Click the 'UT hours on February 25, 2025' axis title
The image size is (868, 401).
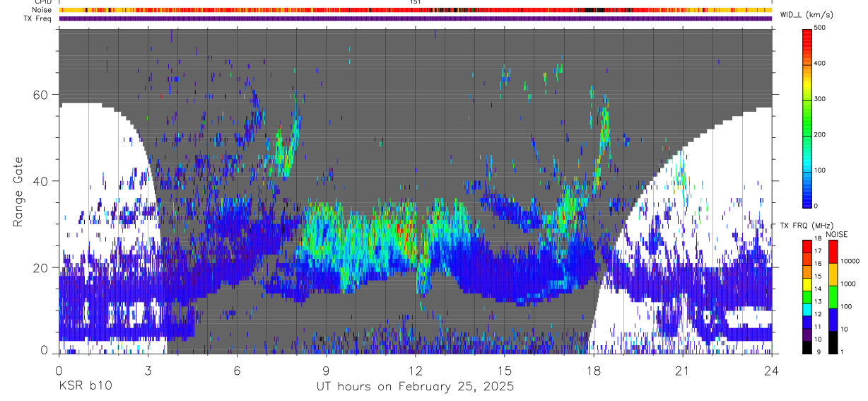[415, 387]
